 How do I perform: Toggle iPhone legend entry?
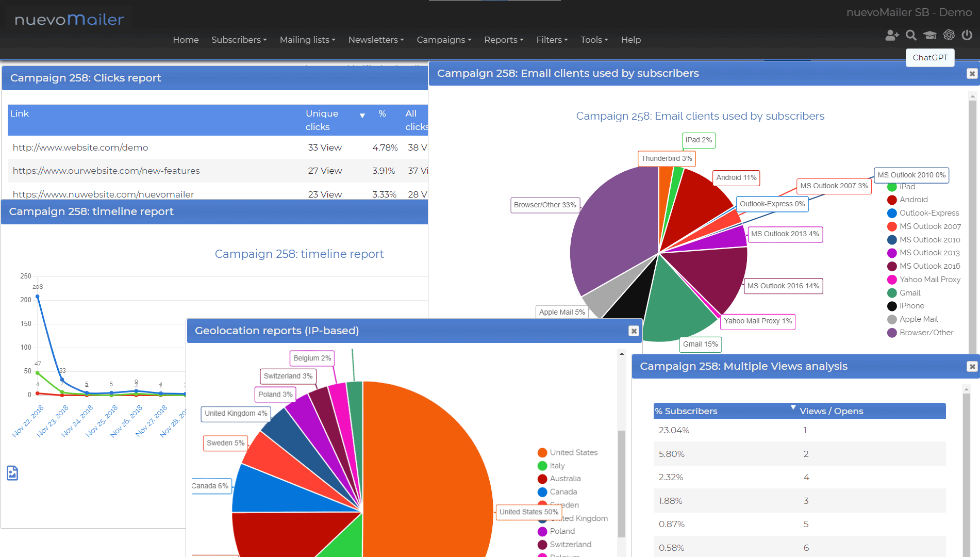tap(906, 306)
